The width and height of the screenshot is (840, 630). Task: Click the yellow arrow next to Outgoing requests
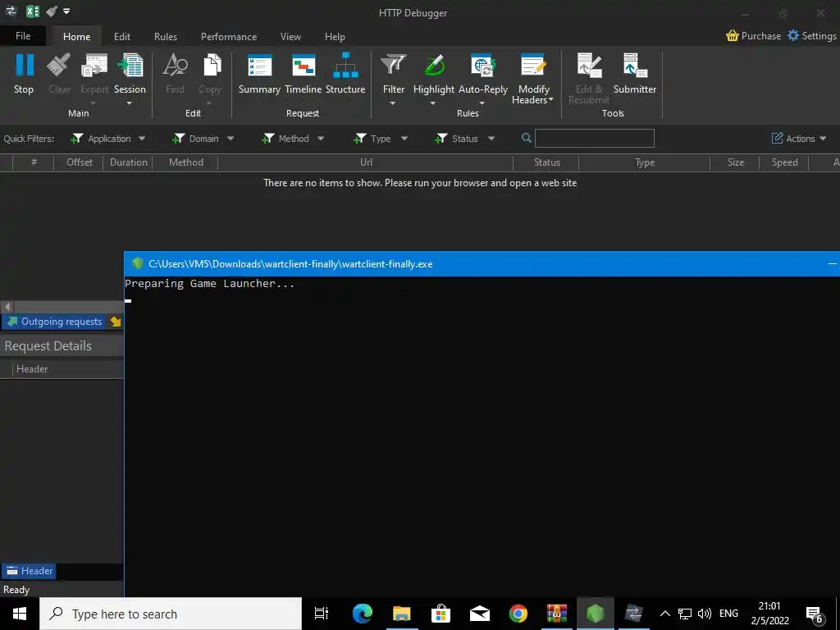(x=116, y=322)
